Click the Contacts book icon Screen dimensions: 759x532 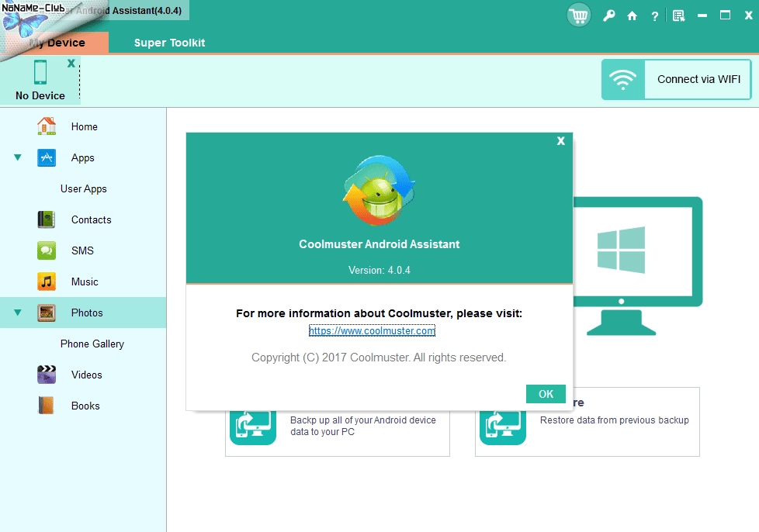click(x=47, y=219)
